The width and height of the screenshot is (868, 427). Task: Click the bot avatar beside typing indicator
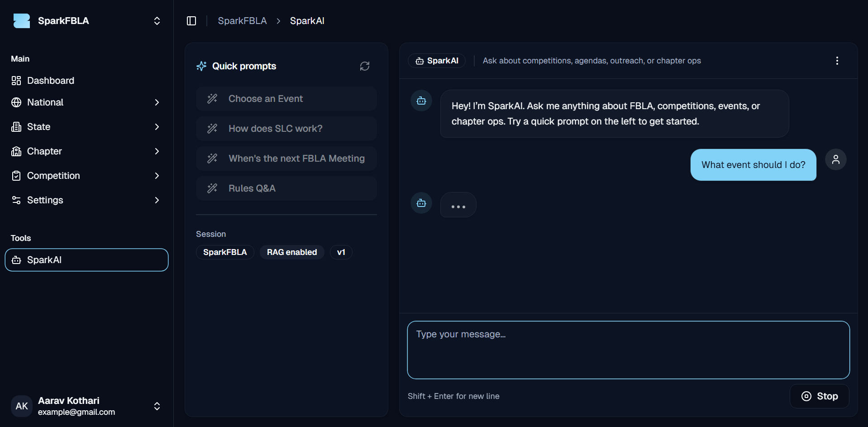421,203
